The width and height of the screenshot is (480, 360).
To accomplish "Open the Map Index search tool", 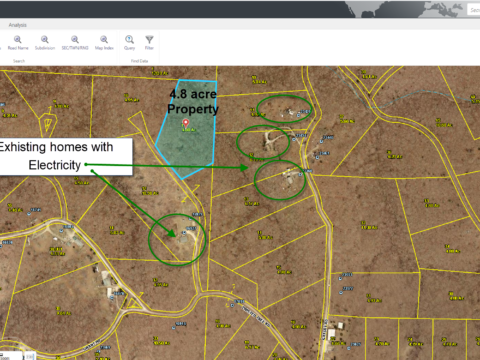I will point(104,43).
